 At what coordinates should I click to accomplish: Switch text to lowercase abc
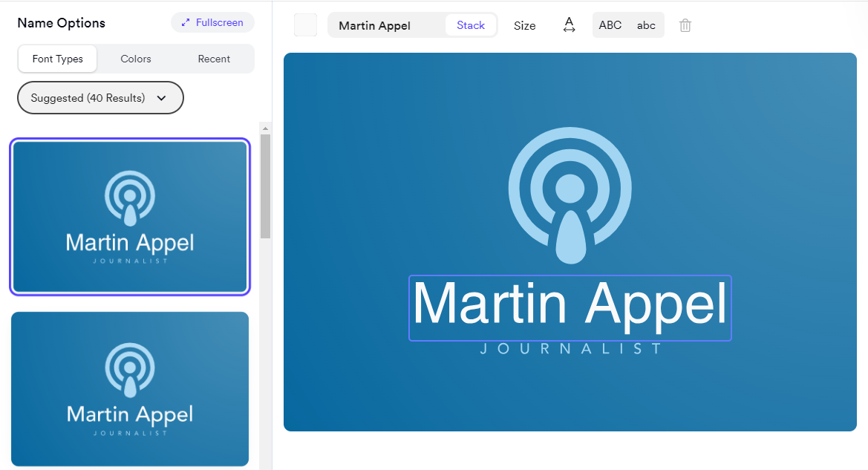(646, 25)
